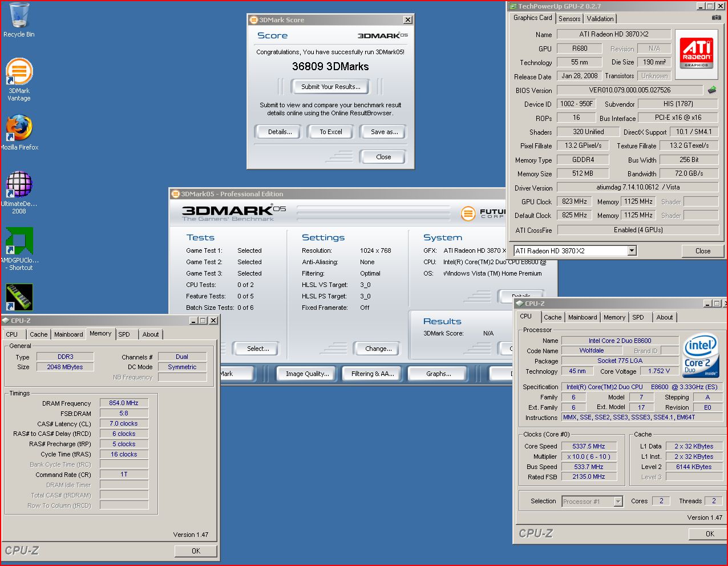Open Mainboard tab in right CPU-Z window

[583, 317]
